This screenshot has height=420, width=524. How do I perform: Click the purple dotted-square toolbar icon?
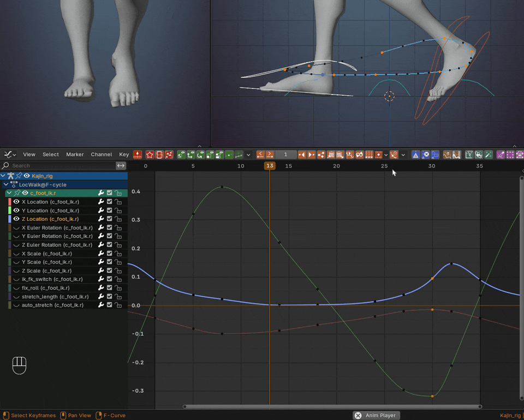pyautogui.click(x=510, y=154)
